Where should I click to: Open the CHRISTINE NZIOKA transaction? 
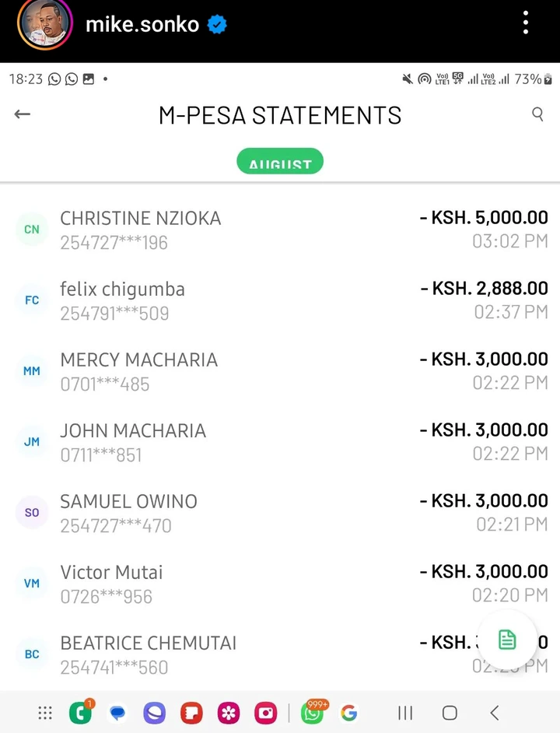click(x=280, y=230)
